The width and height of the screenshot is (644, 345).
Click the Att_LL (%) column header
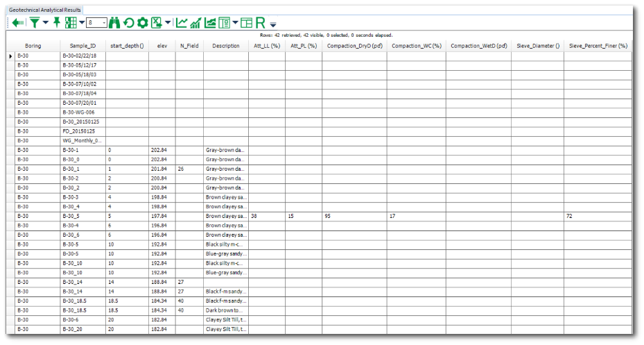(266, 46)
